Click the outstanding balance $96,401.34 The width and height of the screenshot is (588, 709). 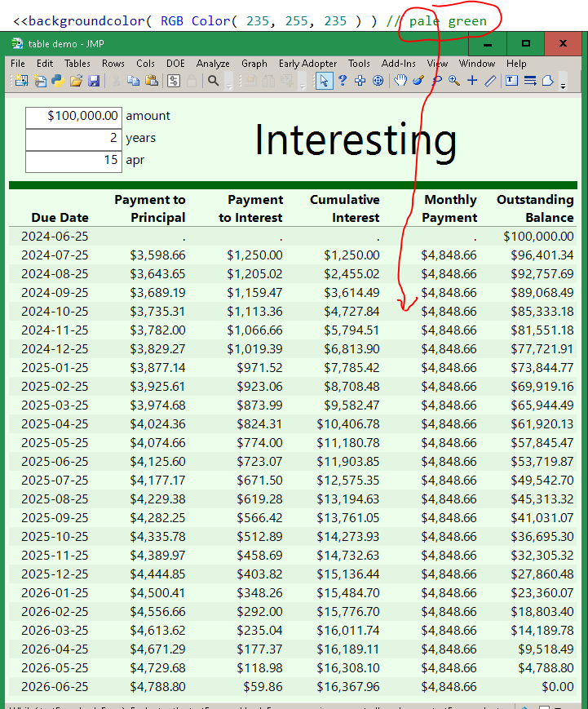tap(542, 255)
